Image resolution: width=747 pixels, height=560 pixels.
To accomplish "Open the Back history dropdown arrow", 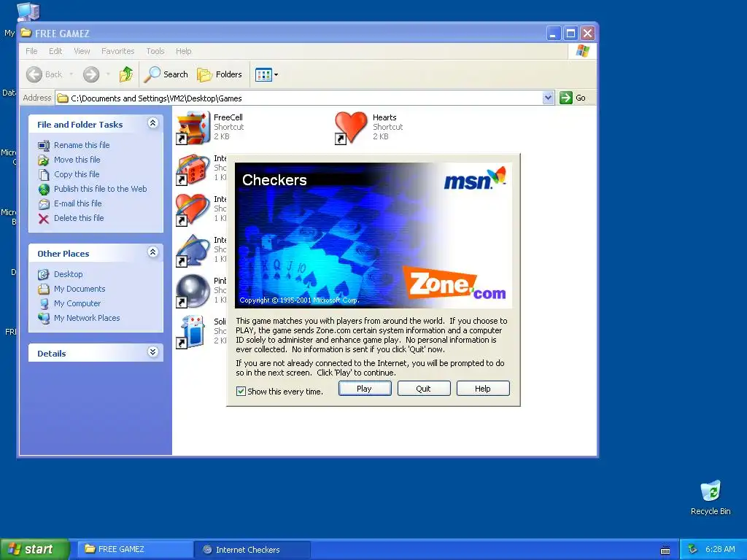I will tap(71, 74).
